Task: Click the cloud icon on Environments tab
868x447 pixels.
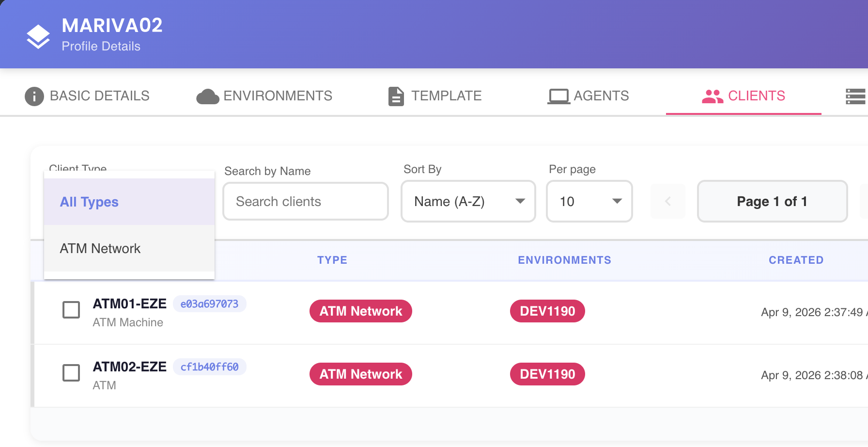Action: coord(208,96)
